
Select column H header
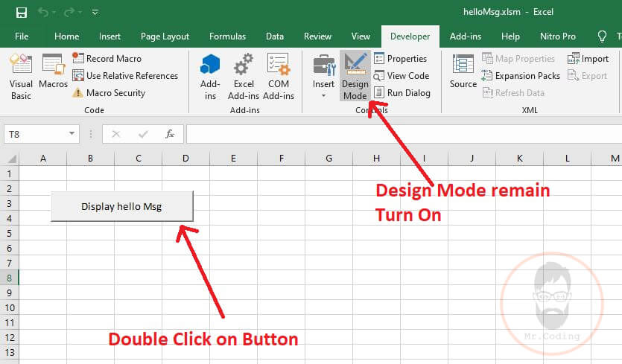pyautogui.click(x=376, y=159)
